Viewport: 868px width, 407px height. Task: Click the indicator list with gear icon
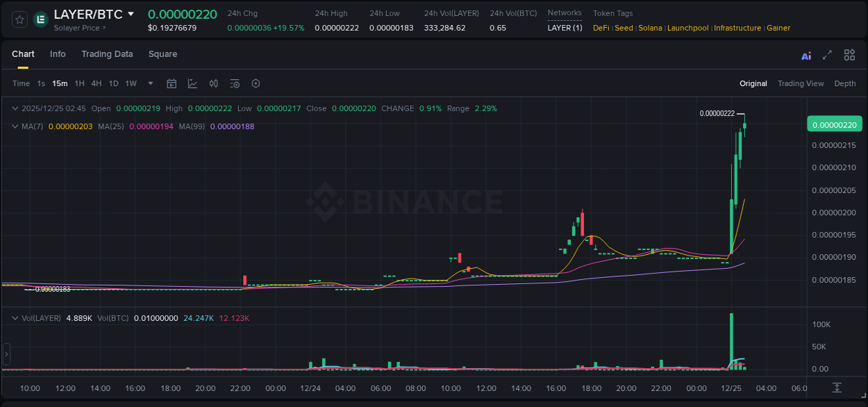pyautogui.click(x=235, y=83)
